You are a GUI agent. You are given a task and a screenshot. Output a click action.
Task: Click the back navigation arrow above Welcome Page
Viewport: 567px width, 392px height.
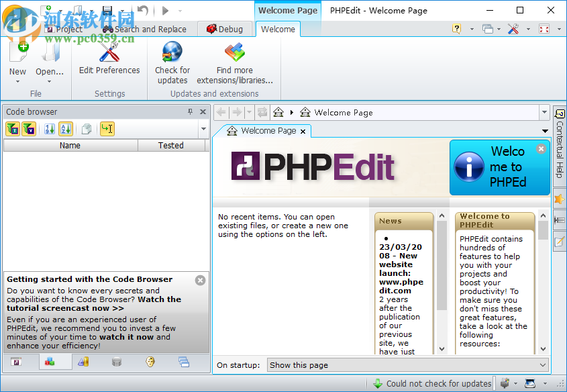click(221, 112)
